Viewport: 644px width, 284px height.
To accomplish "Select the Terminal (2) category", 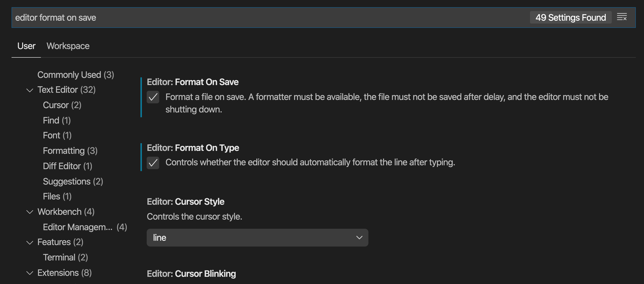I will click(65, 258).
